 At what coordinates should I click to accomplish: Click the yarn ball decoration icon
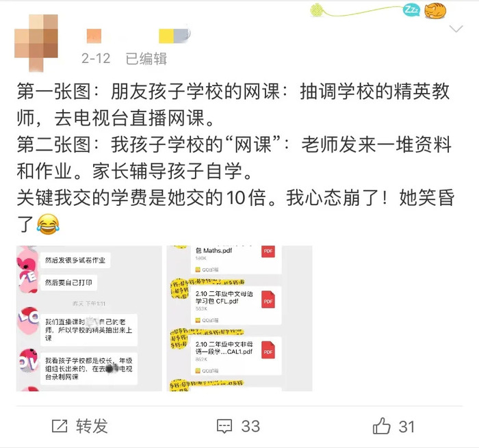[x=317, y=10]
